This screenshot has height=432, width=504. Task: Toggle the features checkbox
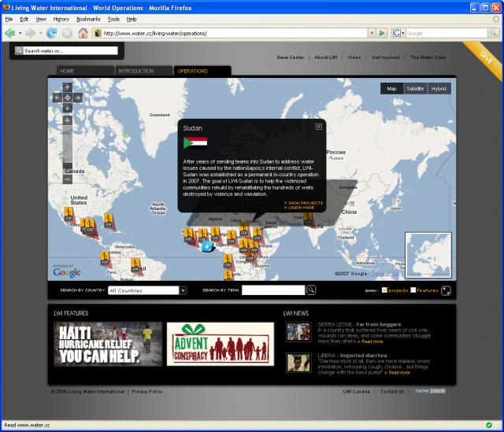tap(413, 290)
